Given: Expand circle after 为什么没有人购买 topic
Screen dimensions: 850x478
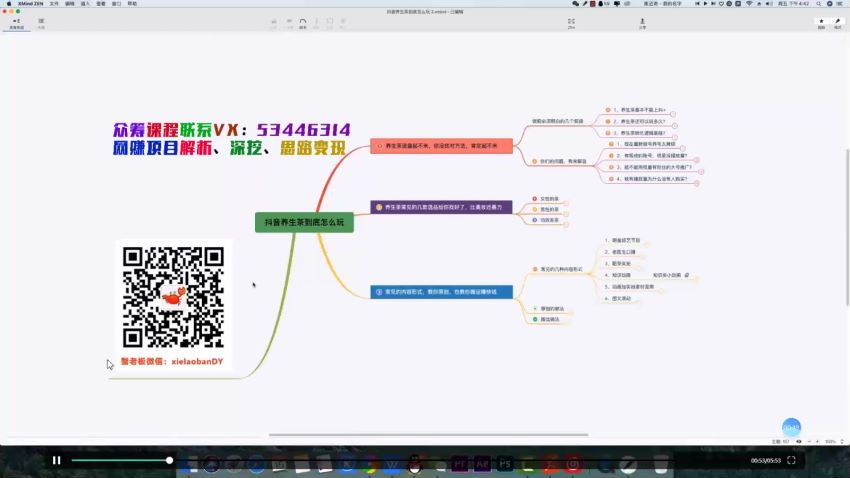Looking at the screenshot, I should (x=697, y=183).
